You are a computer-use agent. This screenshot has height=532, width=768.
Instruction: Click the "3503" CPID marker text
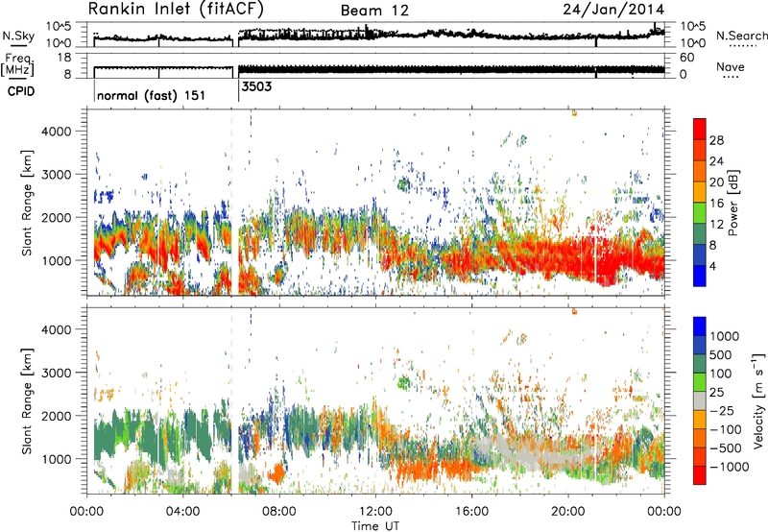256,86
